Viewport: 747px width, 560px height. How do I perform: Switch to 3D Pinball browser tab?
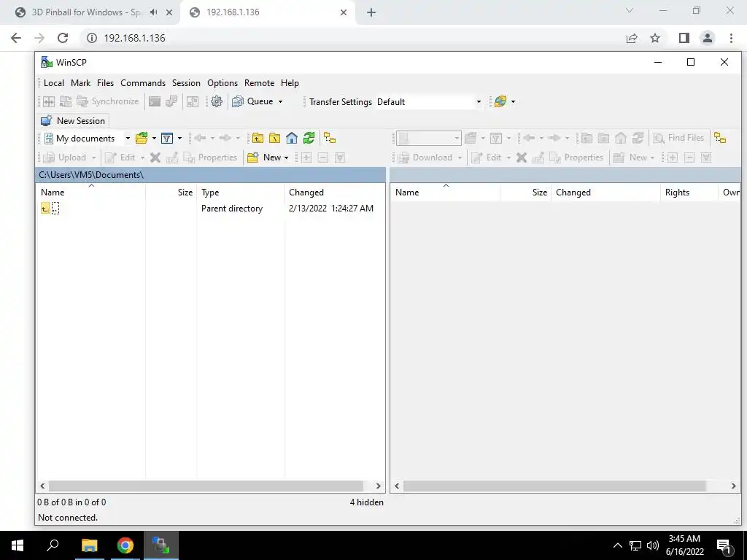[86, 12]
